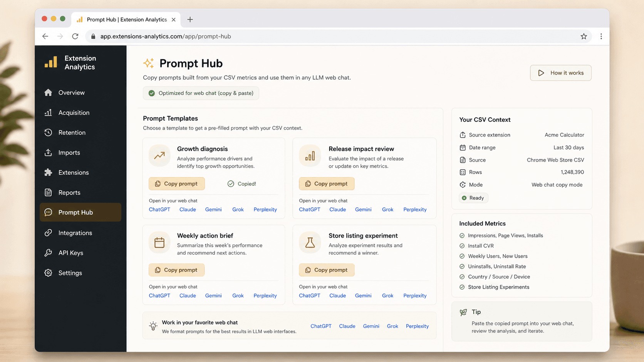Click the How it works button
The image size is (644, 362).
pos(561,73)
